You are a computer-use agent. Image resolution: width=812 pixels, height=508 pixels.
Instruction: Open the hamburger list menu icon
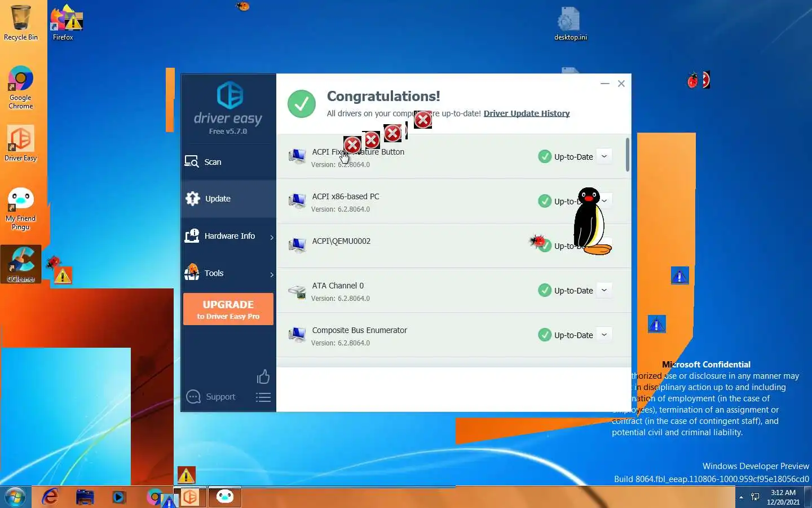(x=263, y=397)
